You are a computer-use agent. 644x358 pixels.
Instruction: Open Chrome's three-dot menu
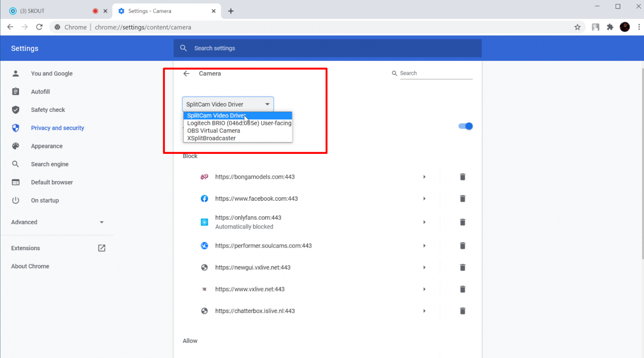click(x=639, y=27)
